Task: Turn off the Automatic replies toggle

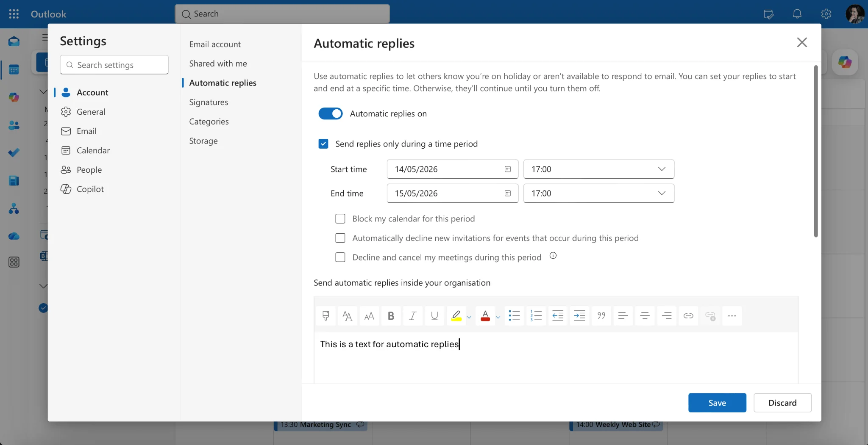Action: (331, 113)
